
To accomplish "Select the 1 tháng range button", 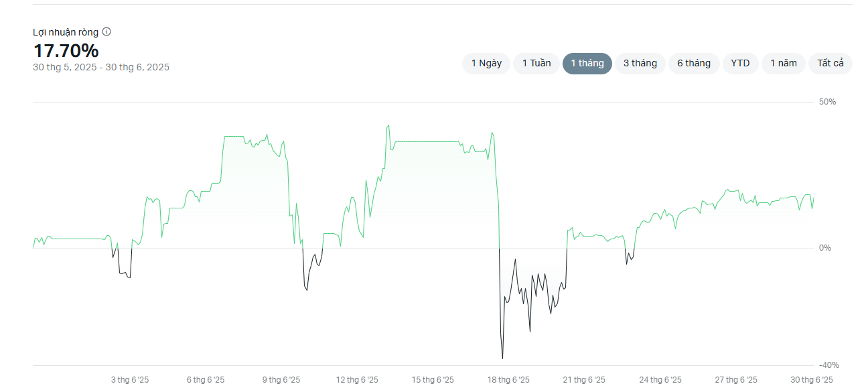I will coord(587,64).
